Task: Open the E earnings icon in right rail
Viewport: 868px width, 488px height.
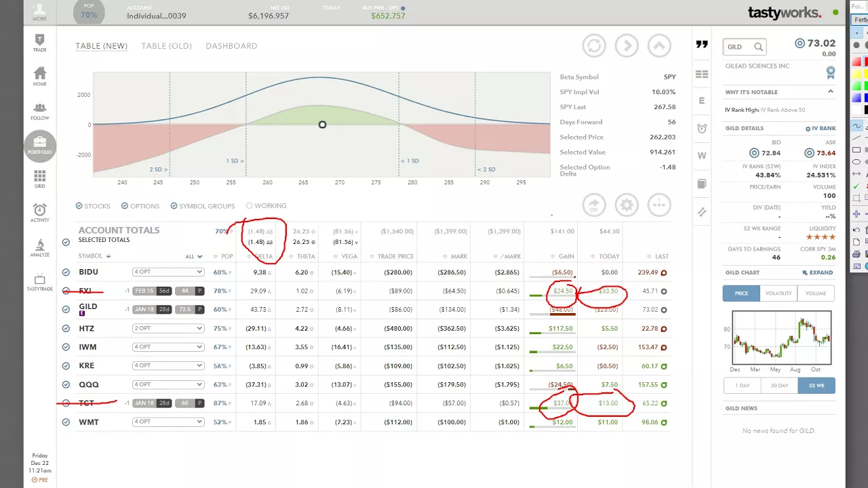Action: coord(702,100)
